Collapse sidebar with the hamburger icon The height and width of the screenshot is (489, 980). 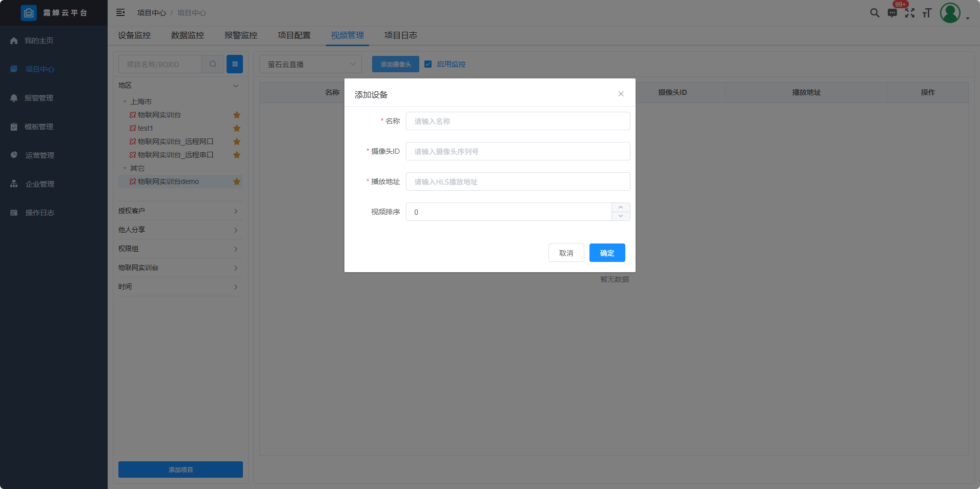[x=120, y=12]
